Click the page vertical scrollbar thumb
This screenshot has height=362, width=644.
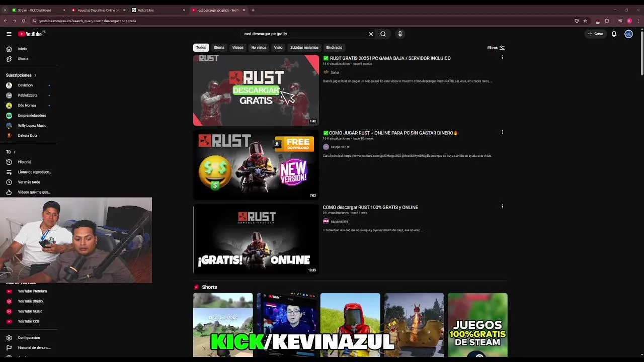[x=642, y=53]
